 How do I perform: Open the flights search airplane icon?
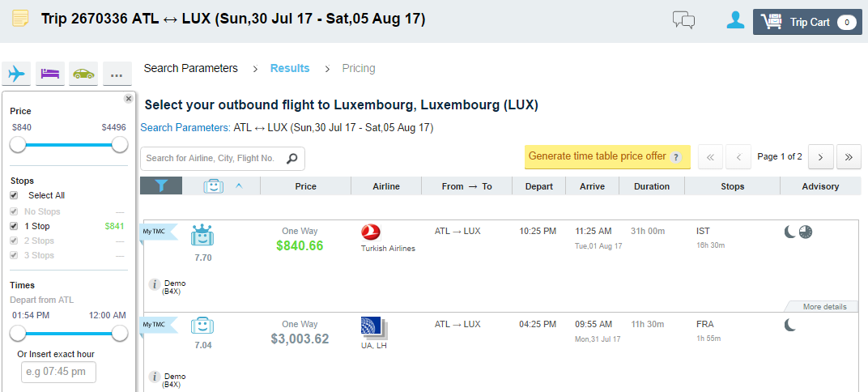coord(17,74)
